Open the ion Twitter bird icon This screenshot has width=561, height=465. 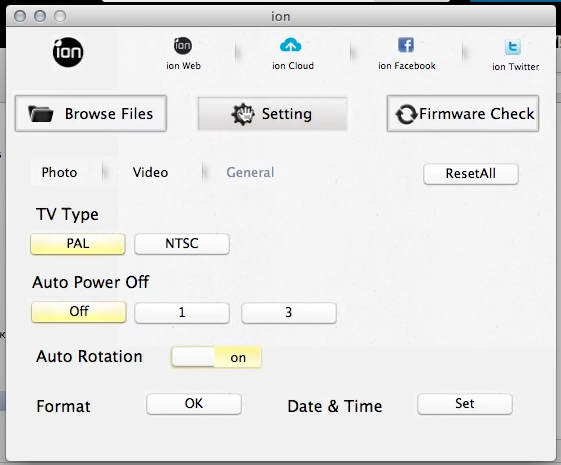click(x=513, y=47)
